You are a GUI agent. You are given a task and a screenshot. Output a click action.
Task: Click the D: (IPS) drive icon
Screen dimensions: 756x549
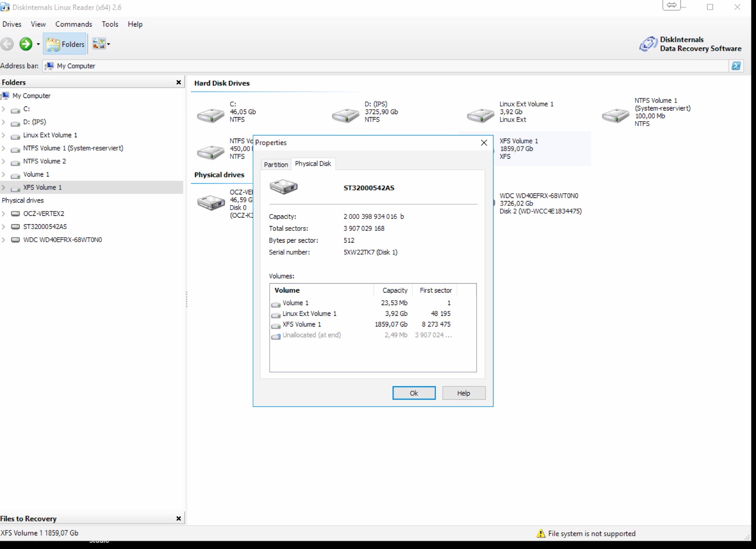(x=346, y=116)
